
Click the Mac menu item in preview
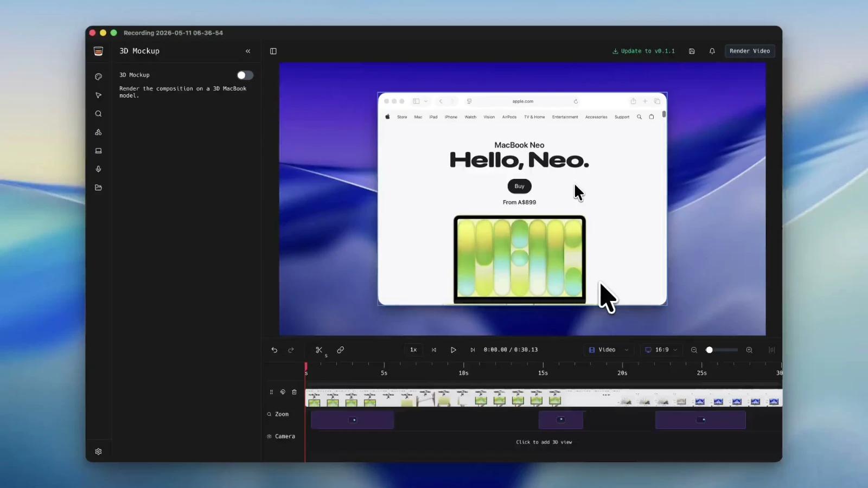tap(418, 117)
